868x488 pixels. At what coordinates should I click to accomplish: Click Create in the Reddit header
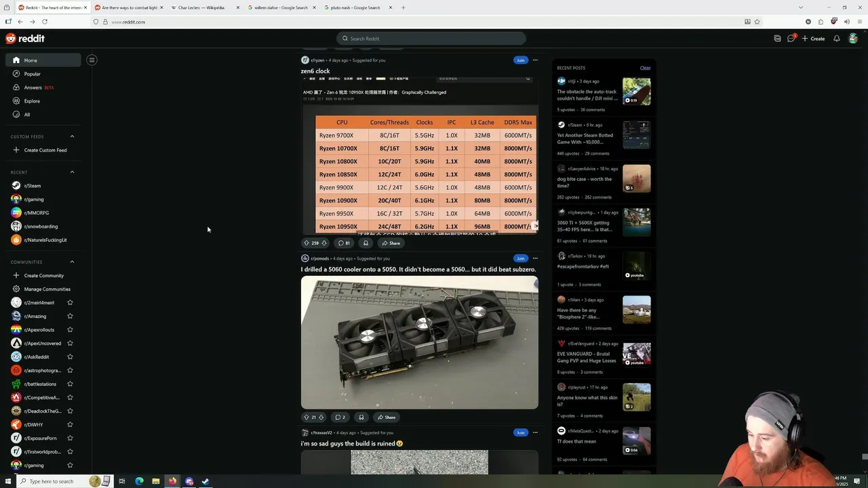(x=813, y=39)
